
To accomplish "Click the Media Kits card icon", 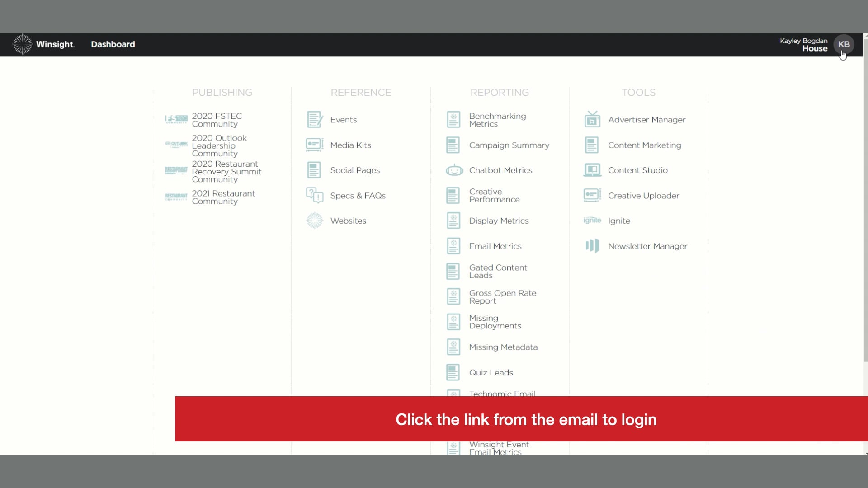I will click(315, 145).
